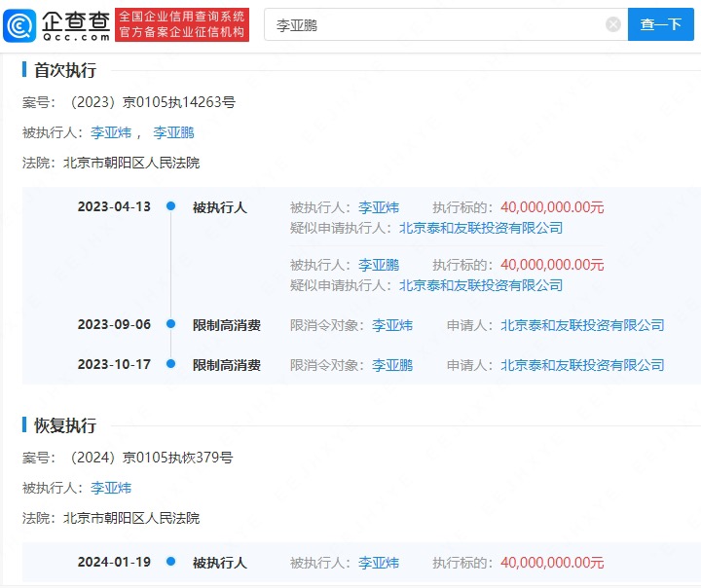Open 李亚炜 link in 恢复执行 case header
The height and width of the screenshot is (588, 701).
[111, 488]
